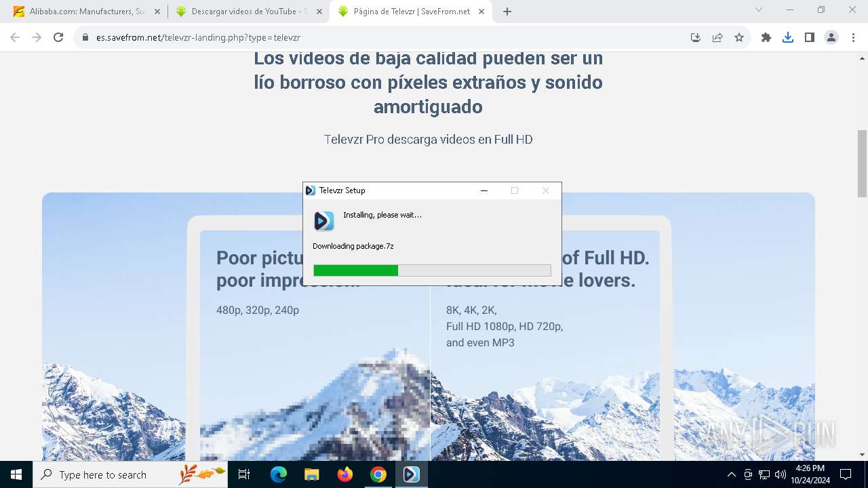Toggle the Chrome side panel
Screen dimensions: 868x488
pos(810,37)
